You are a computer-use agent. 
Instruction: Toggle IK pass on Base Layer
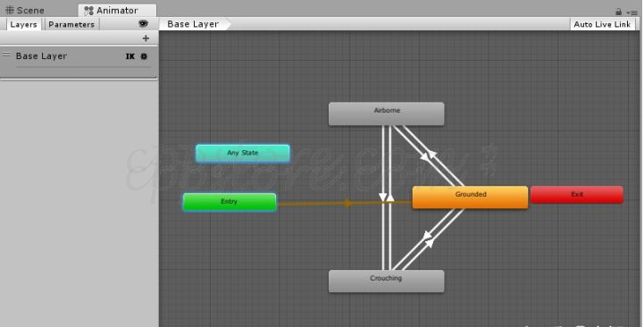click(x=130, y=56)
